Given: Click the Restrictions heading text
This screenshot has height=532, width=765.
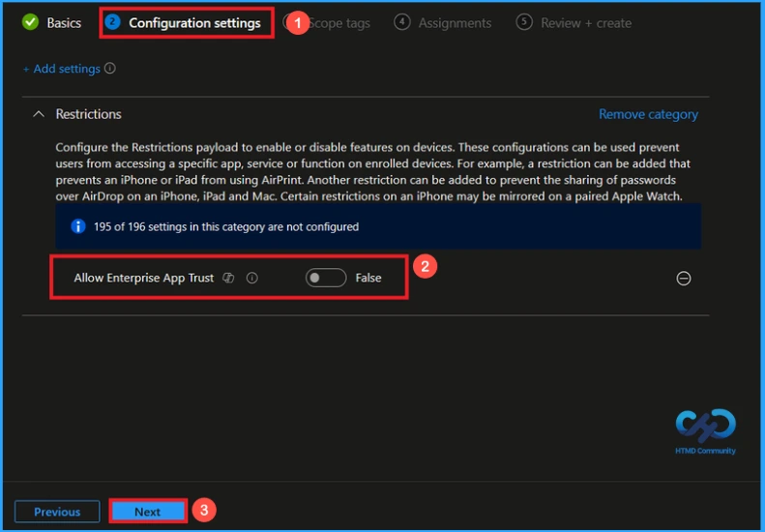Looking at the screenshot, I should point(88,114).
